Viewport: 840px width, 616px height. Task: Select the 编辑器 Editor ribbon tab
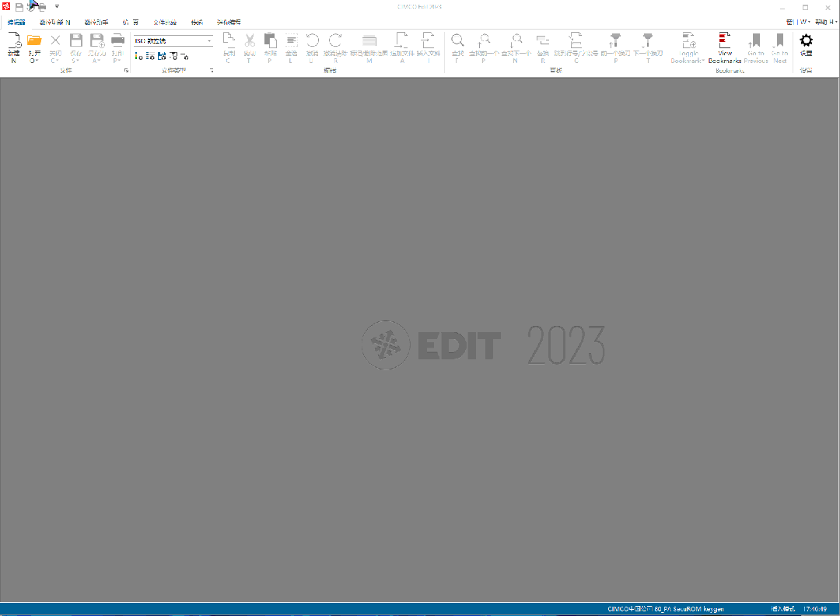pos(16,22)
